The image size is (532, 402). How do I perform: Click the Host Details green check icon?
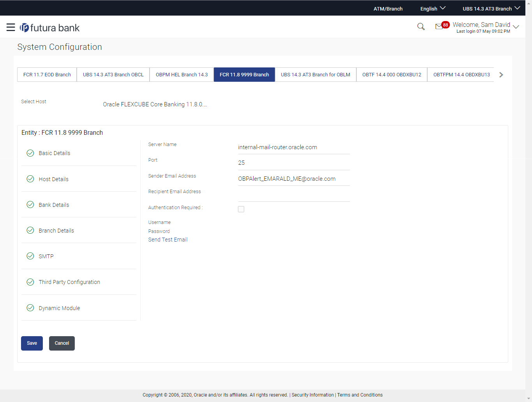[x=30, y=179]
